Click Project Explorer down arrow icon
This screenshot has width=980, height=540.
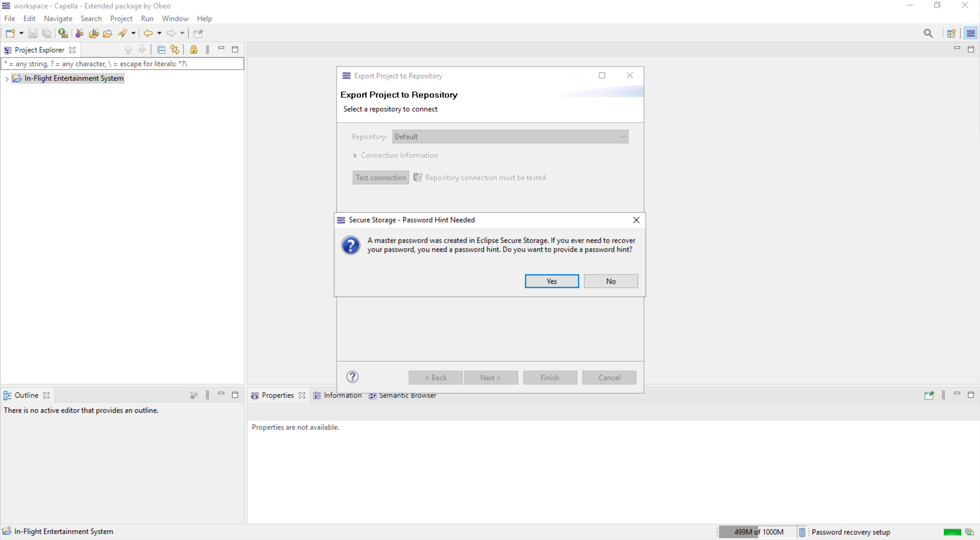point(142,49)
